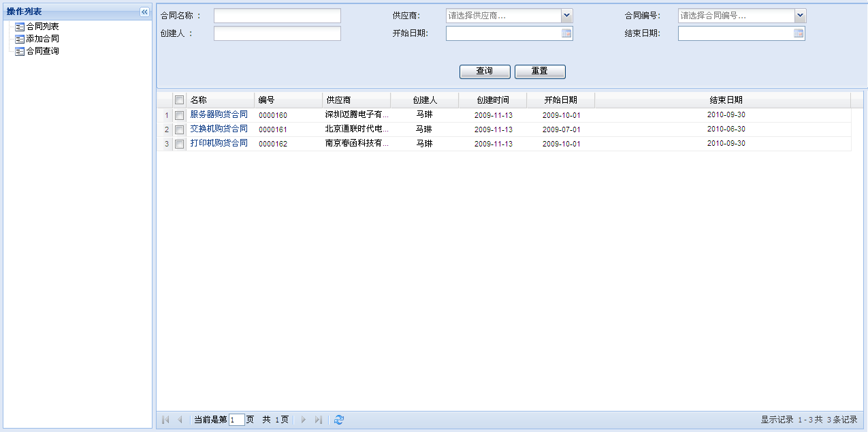
Task: Select the checkbox for 打印机购货合同 row
Action: pyautogui.click(x=180, y=144)
